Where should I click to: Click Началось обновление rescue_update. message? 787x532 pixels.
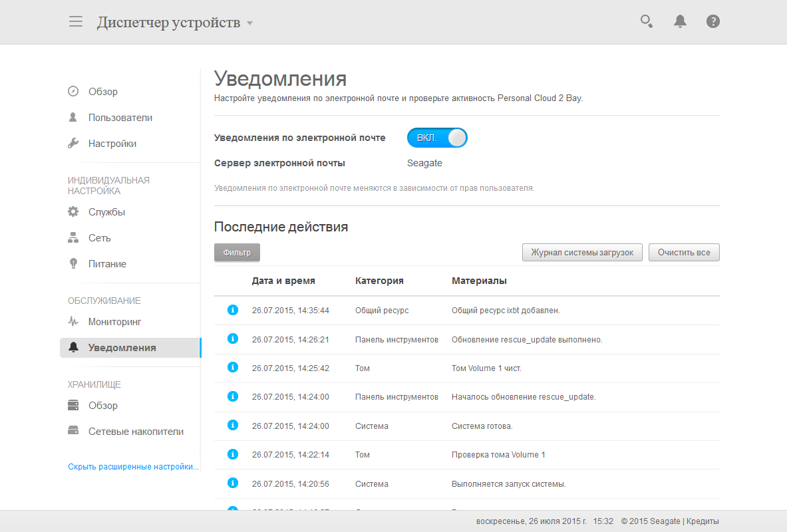click(x=524, y=397)
